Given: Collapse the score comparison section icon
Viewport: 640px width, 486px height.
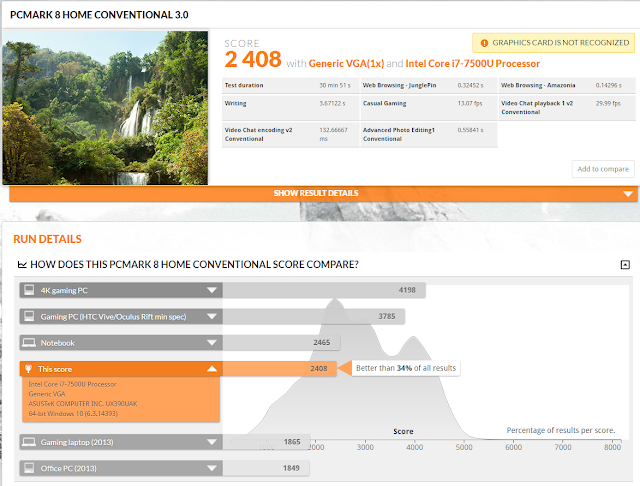Looking at the screenshot, I should click(625, 264).
